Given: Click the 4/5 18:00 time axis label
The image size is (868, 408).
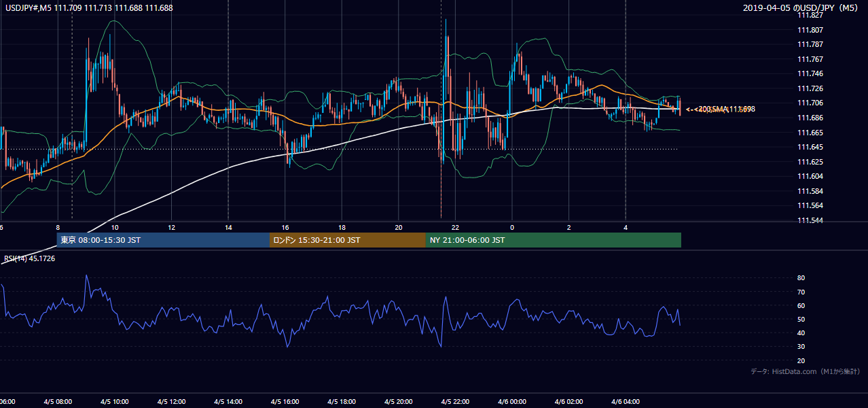Looking at the screenshot, I should (x=342, y=402).
